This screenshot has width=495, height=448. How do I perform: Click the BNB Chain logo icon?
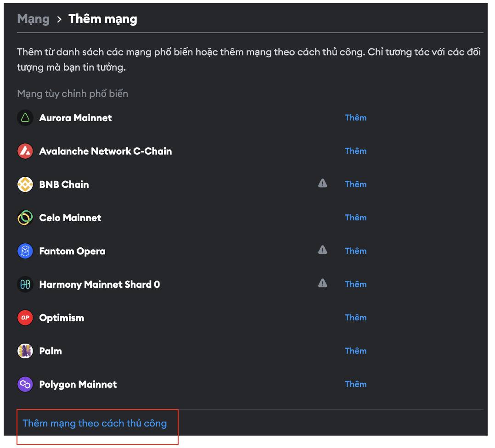pyautogui.click(x=25, y=185)
